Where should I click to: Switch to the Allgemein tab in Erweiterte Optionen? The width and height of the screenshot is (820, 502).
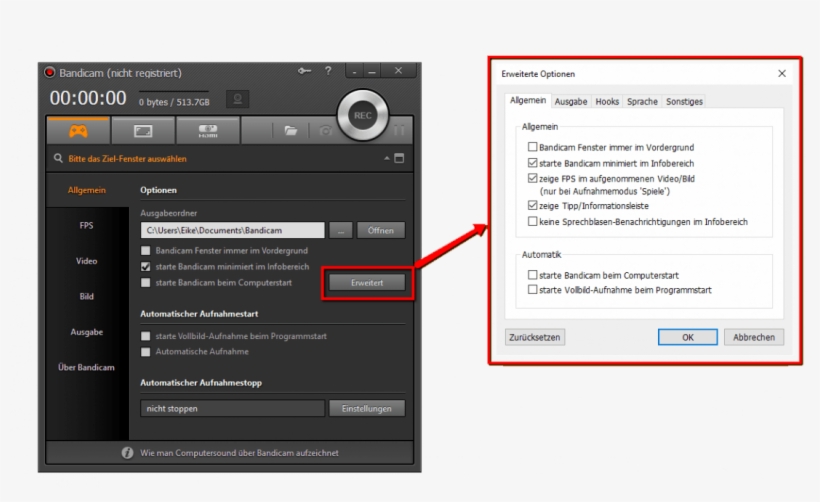point(528,100)
